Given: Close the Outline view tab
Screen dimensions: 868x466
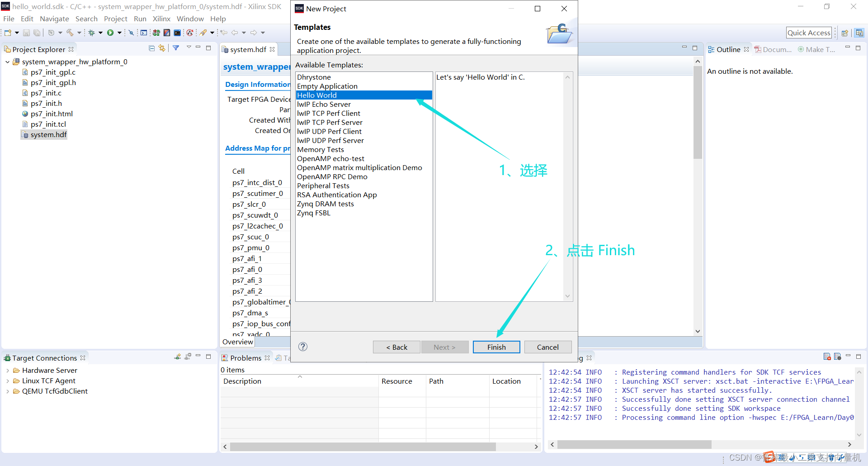Looking at the screenshot, I should click(x=746, y=49).
